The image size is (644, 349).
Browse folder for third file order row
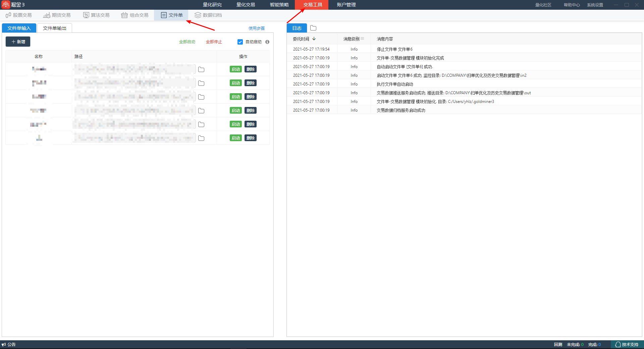(x=201, y=97)
